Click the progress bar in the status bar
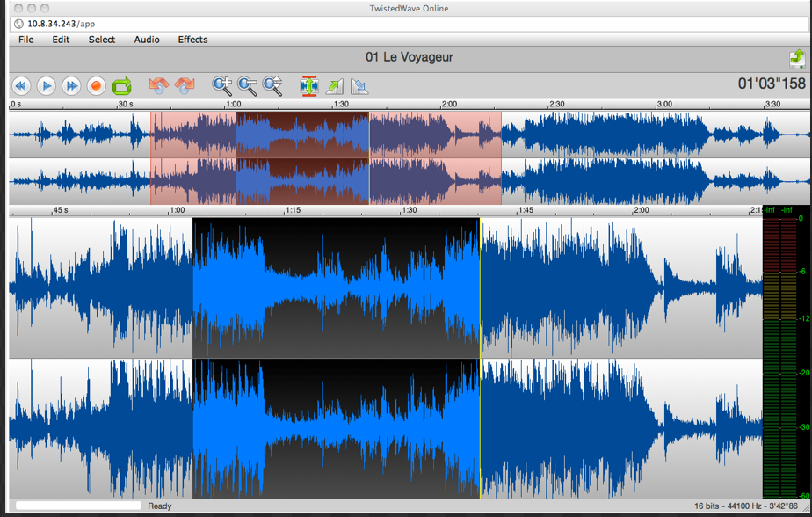 pos(78,506)
